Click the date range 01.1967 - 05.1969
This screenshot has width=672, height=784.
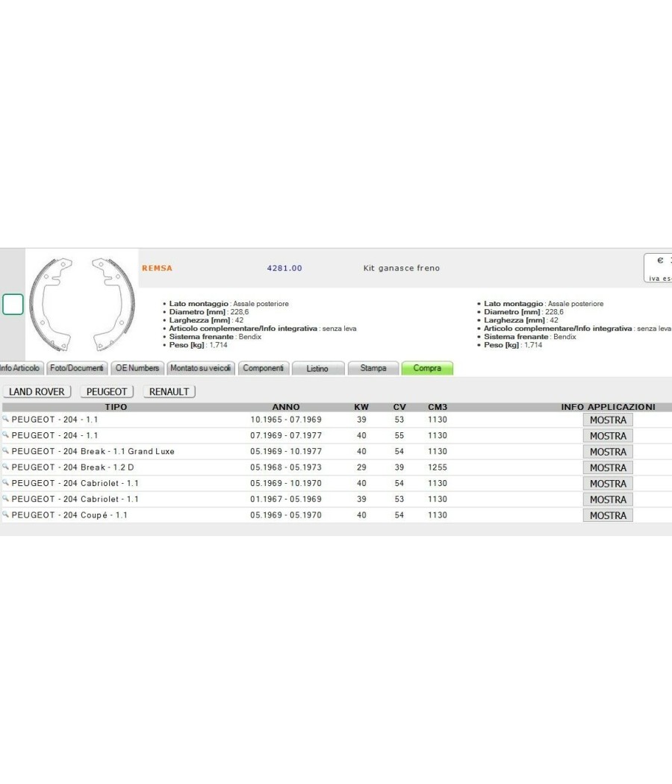tap(286, 499)
